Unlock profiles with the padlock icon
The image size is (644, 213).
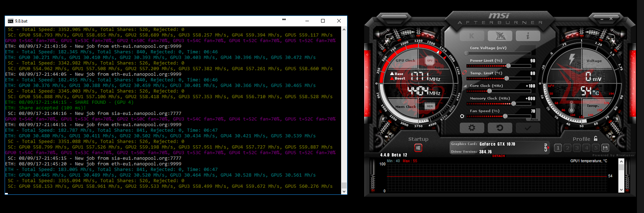click(x=596, y=139)
